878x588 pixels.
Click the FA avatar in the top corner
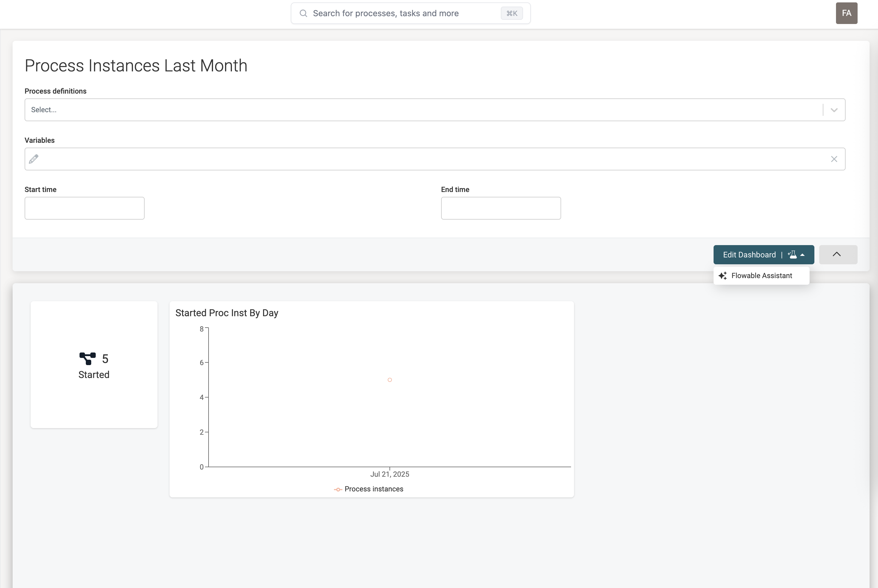point(846,13)
